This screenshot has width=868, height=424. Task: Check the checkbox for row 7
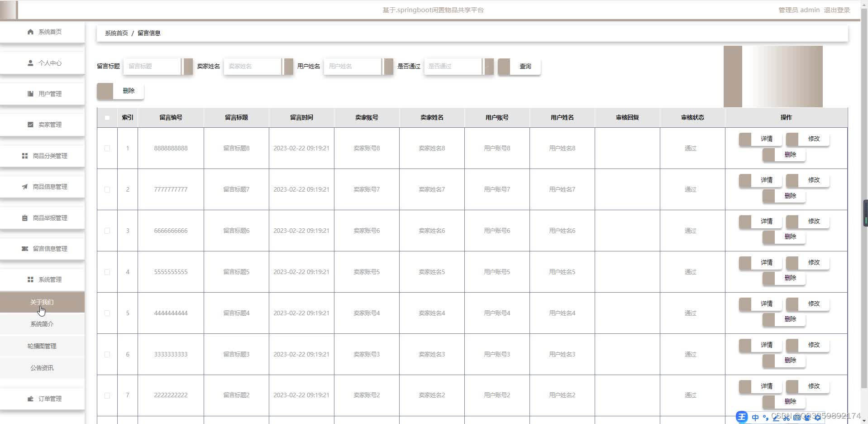[x=107, y=395]
